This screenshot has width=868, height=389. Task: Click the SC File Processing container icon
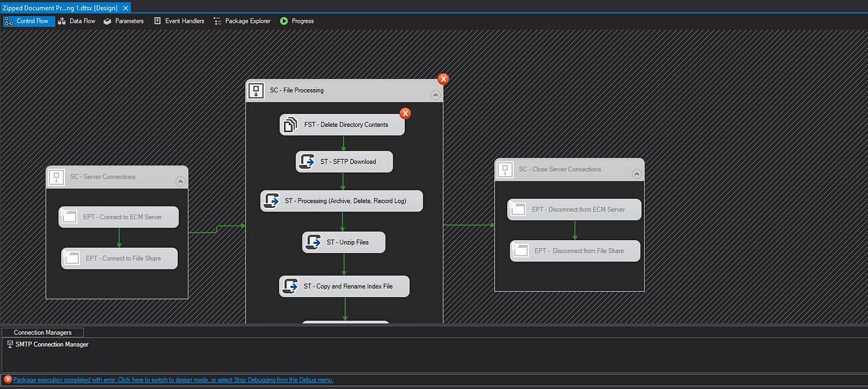point(257,91)
